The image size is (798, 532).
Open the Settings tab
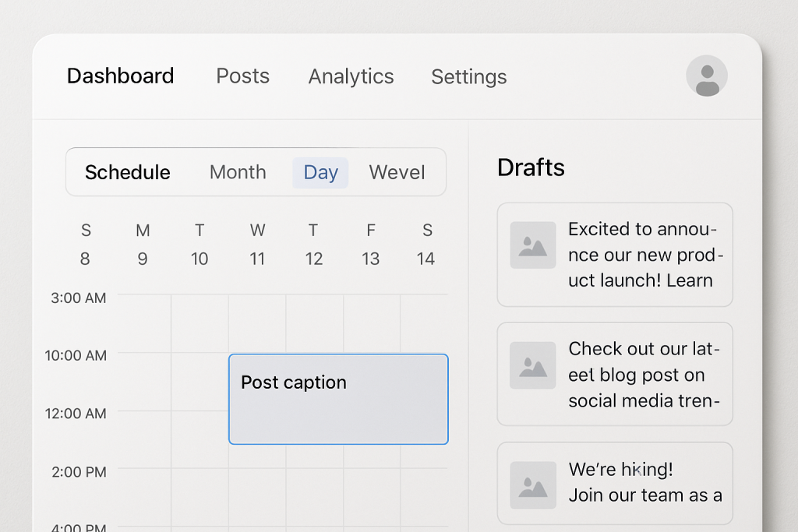point(468,77)
